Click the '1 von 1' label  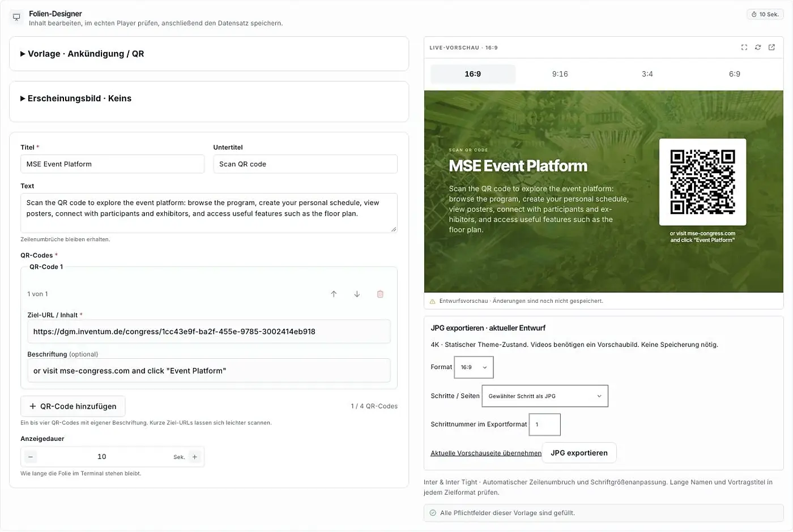[37, 294]
